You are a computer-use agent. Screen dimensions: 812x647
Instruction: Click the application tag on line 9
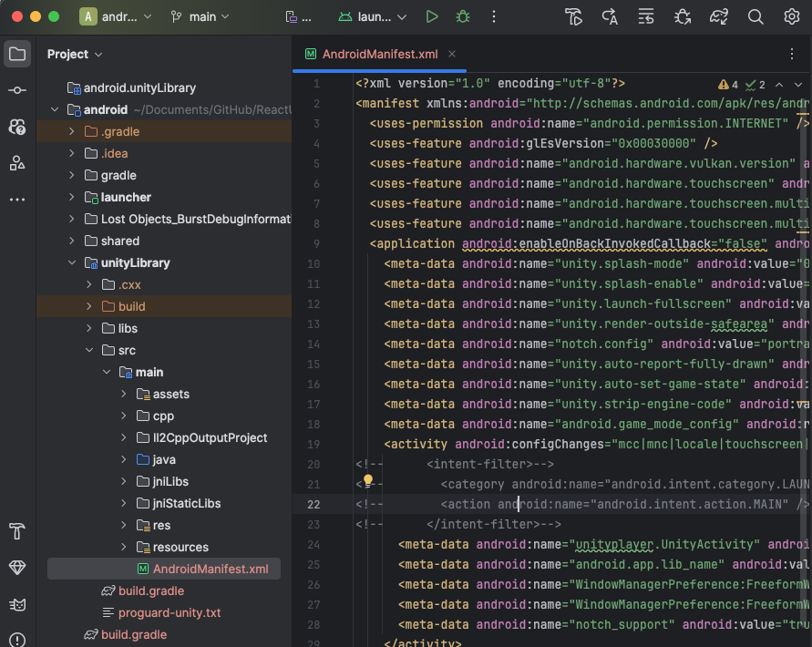point(412,243)
